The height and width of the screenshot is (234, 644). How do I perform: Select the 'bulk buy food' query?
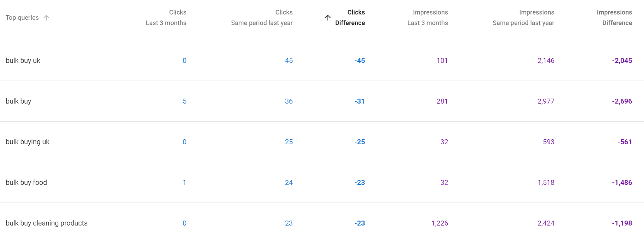(x=26, y=182)
